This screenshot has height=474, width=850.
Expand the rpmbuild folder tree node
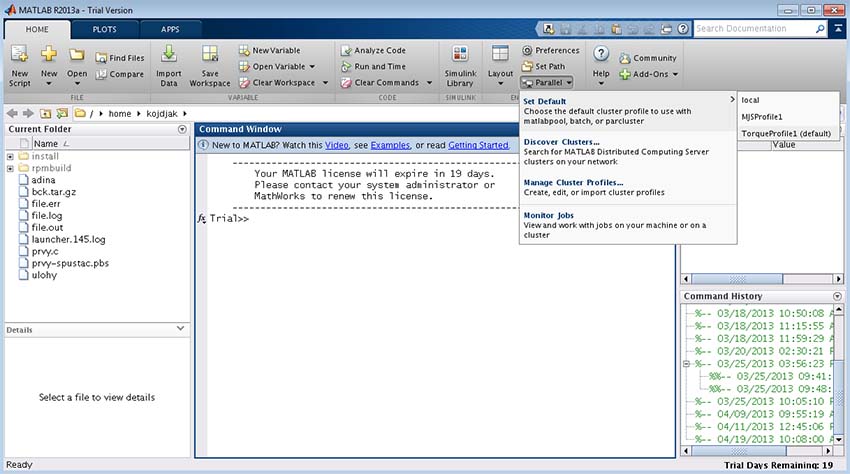pyautogui.click(x=11, y=168)
